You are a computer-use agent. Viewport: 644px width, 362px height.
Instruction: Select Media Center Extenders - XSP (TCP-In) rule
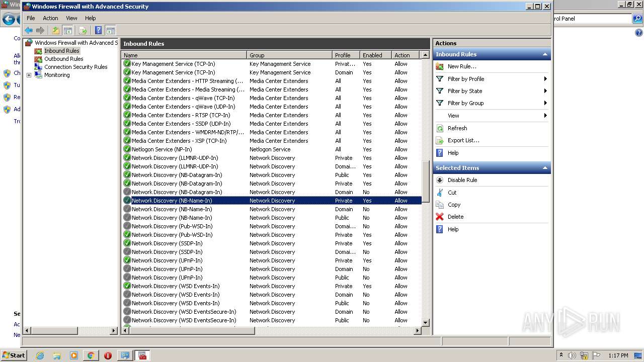point(272,141)
